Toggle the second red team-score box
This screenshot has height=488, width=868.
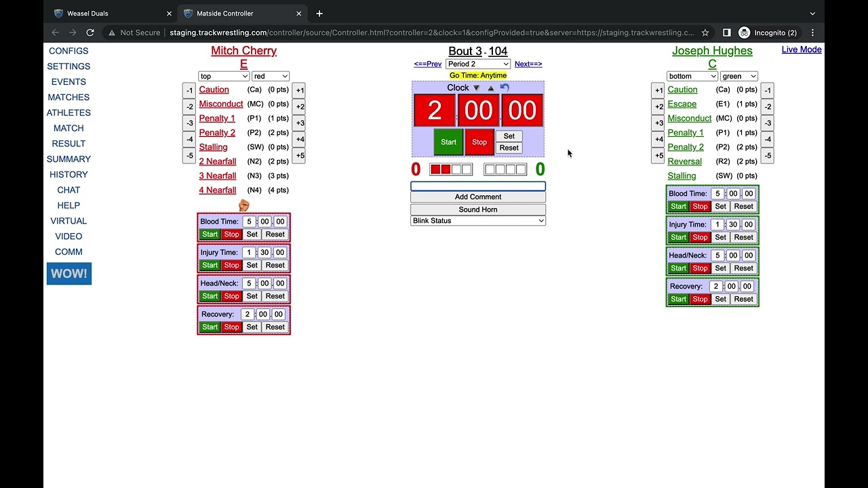pos(446,169)
